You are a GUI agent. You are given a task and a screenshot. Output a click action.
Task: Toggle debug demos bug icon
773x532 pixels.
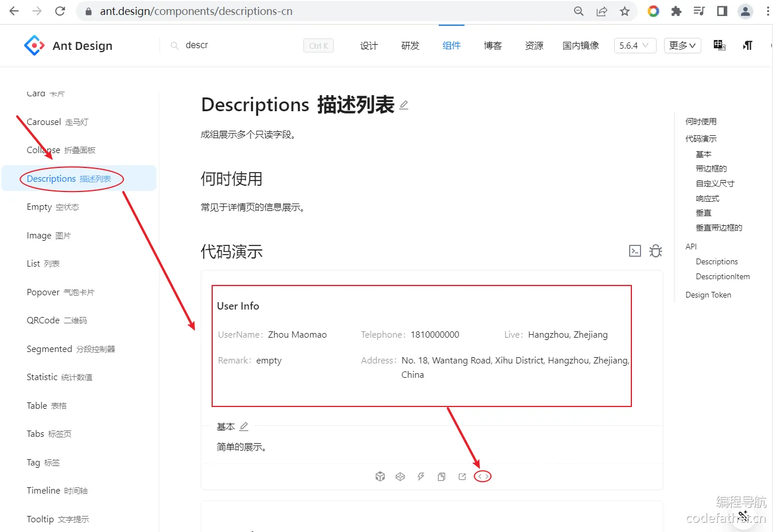coord(655,251)
